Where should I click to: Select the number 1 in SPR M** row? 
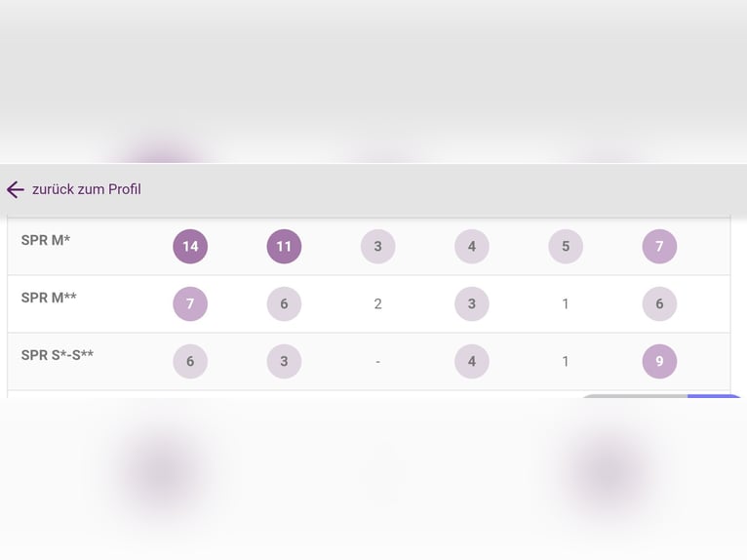coord(566,303)
